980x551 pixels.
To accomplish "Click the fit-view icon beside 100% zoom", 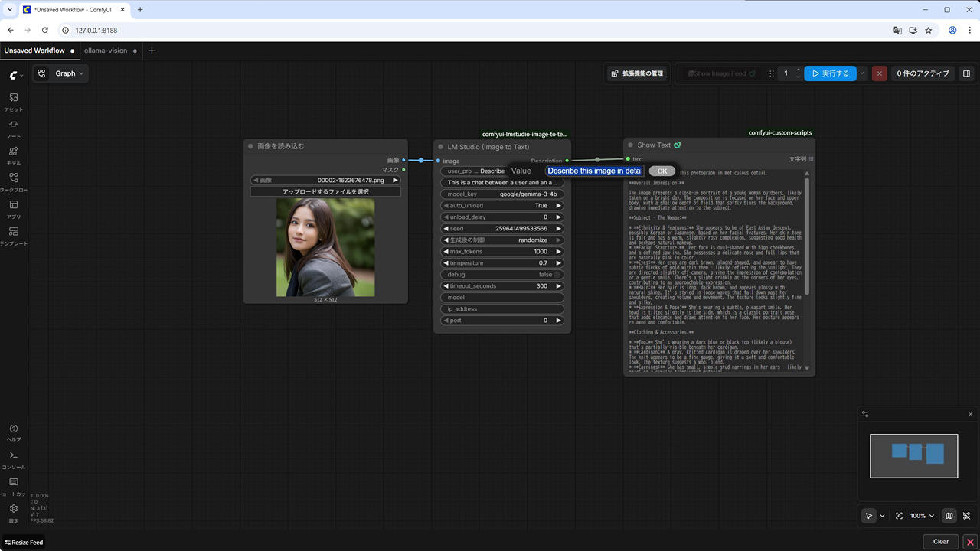I will pyautogui.click(x=899, y=516).
